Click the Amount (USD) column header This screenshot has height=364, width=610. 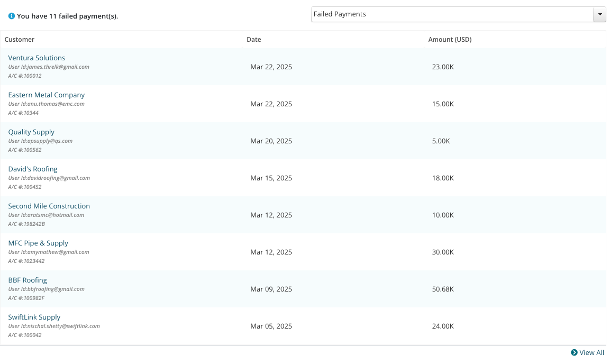click(x=450, y=39)
